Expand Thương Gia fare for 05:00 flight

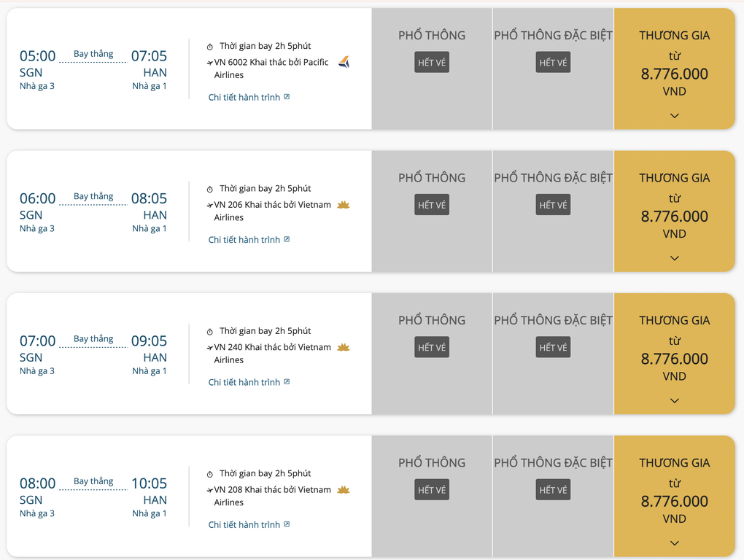674,115
